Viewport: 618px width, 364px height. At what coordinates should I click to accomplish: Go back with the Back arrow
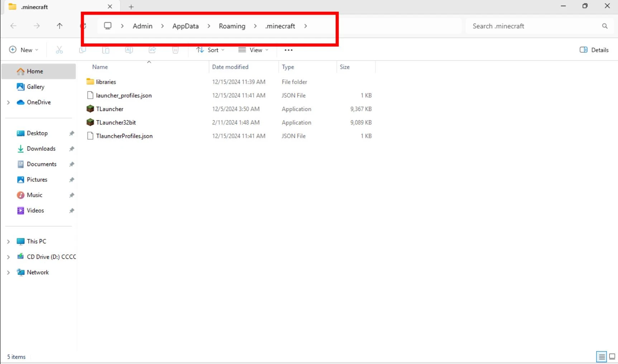coord(14,26)
